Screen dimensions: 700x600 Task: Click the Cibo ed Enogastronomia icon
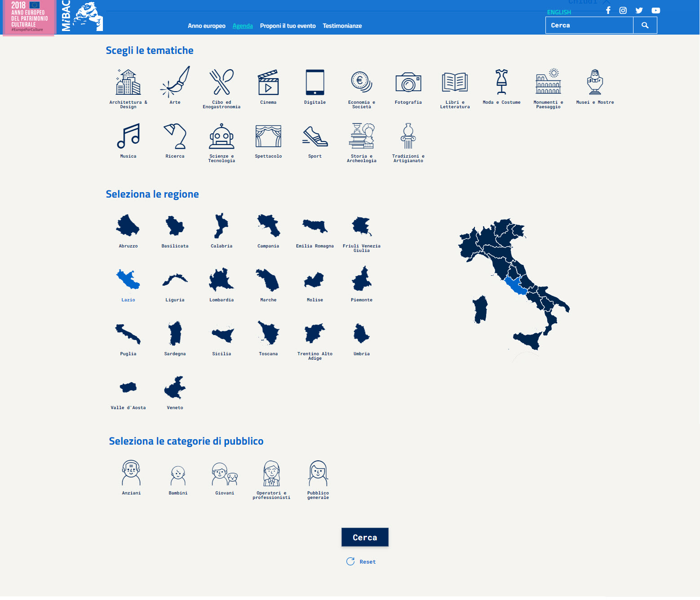(222, 83)
